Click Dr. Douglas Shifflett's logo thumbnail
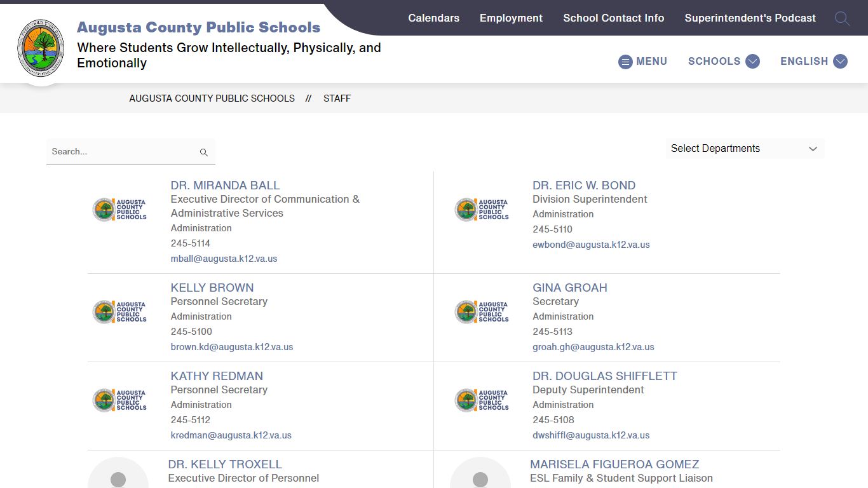This screenshot has width=868, height=488. tap(482, 400)
